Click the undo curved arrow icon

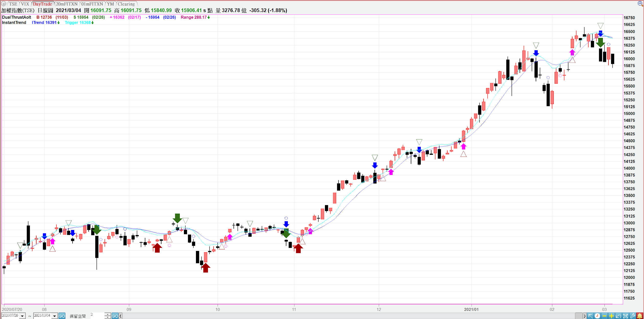(618, 316)
